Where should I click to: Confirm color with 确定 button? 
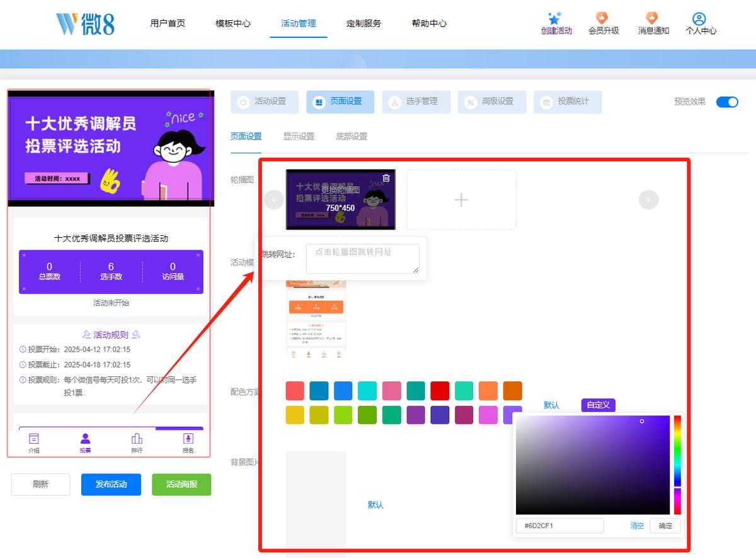click(x=665, y=526)
